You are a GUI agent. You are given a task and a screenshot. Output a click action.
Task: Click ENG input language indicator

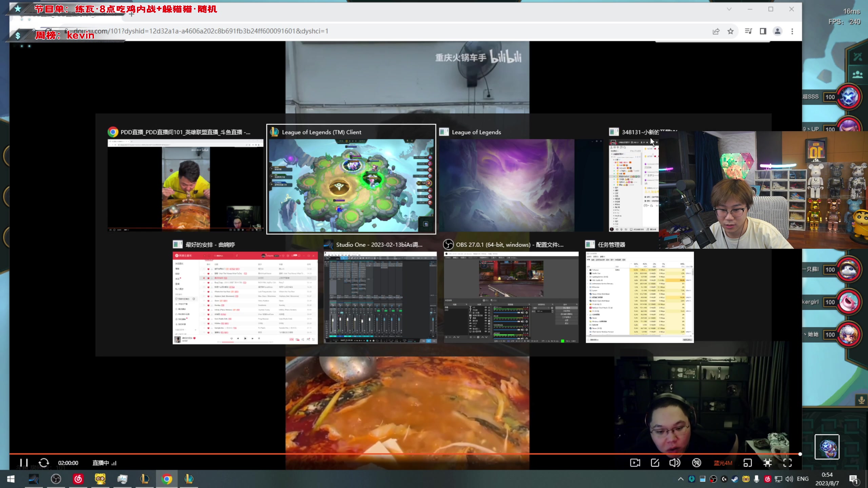point(803,479)
